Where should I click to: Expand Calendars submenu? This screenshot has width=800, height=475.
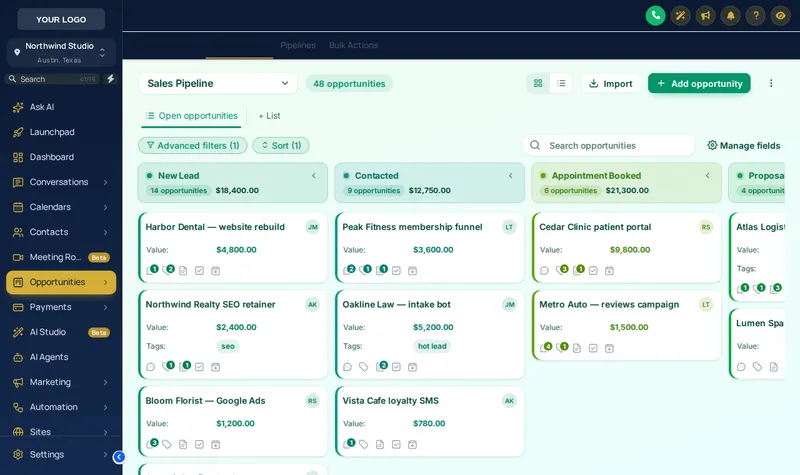click(105, 207)
